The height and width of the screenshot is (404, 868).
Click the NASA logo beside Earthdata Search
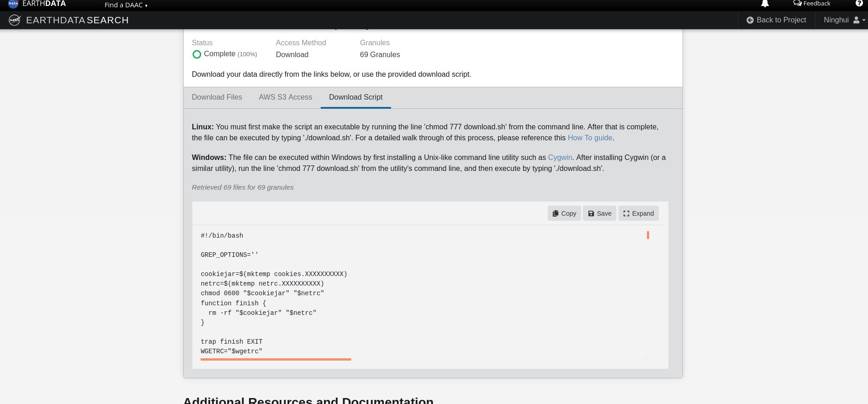coord(15,20)
